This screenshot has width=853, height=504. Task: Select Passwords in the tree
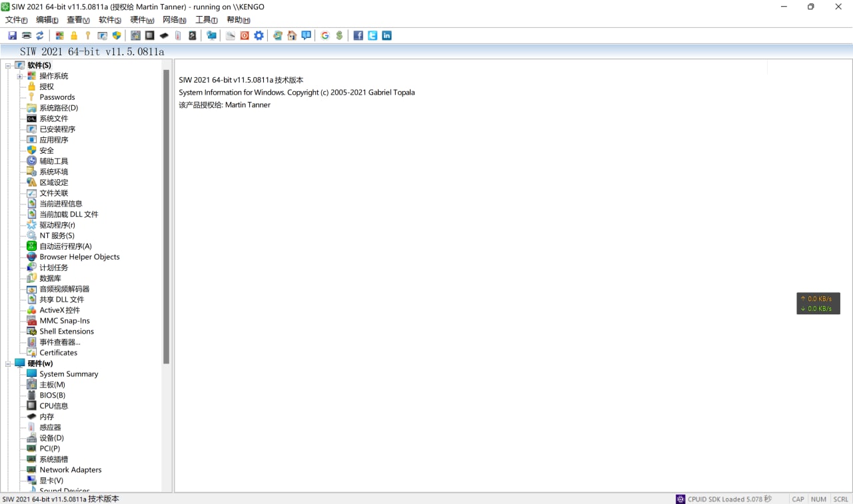[57, 97]
